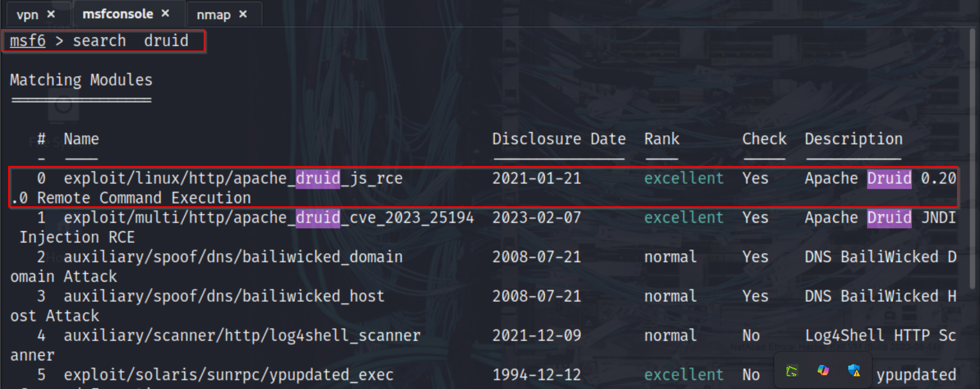Click 2008-07-21 date in bailiwicked_host row
This screenshot has height=389, width=980.
click(536, 296)
